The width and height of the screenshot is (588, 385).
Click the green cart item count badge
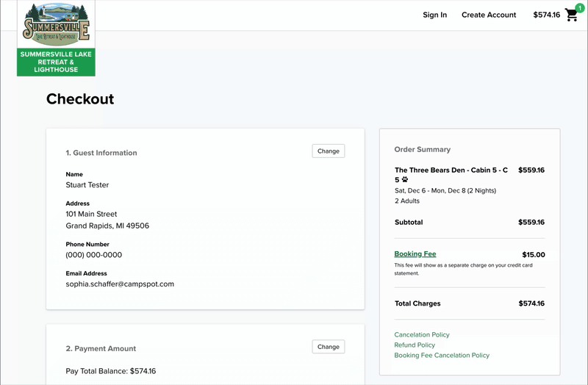tap(580, 8)
